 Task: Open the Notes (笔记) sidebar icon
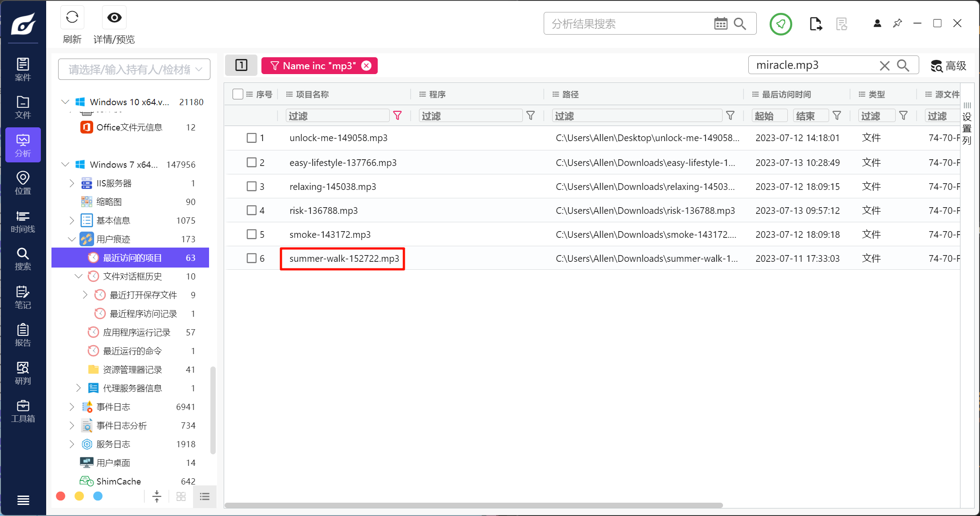click(23, 297)
